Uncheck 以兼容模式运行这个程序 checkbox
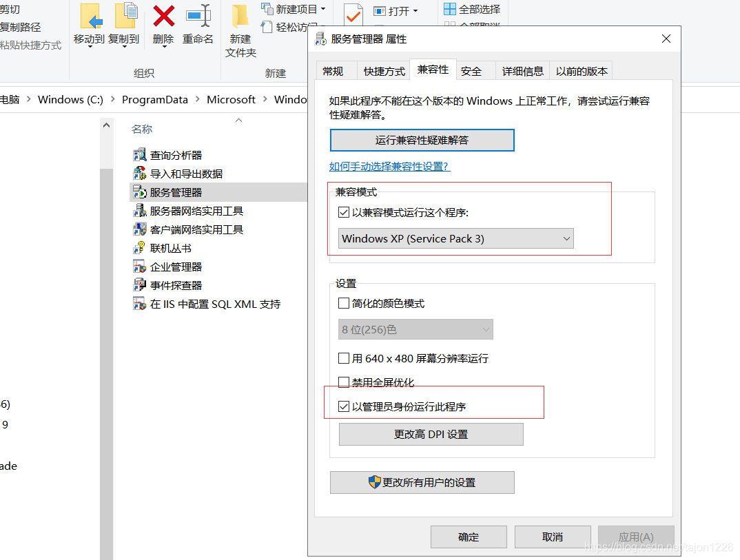 tap(344, 212)
